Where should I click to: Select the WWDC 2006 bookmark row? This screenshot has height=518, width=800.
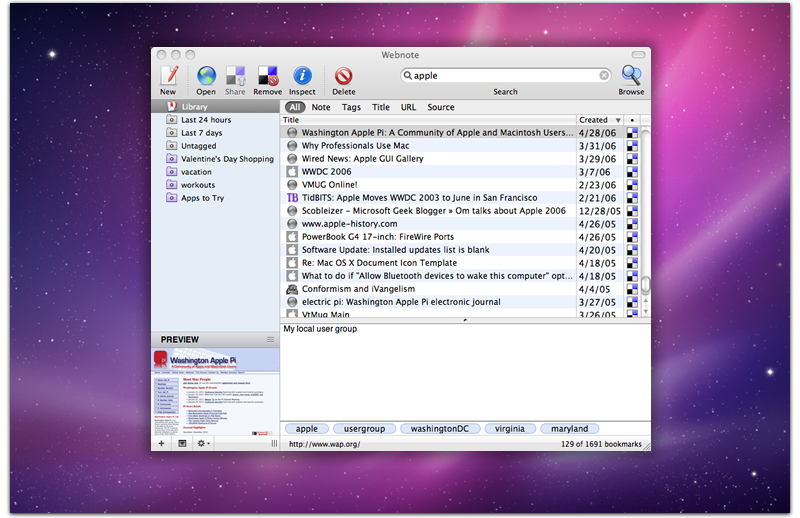(460, 172)
